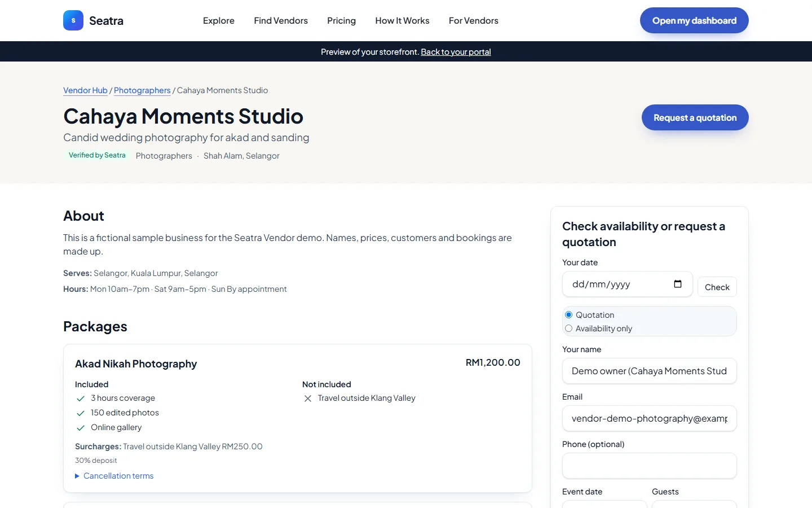Select the Availability only radio option

point(568,329)
